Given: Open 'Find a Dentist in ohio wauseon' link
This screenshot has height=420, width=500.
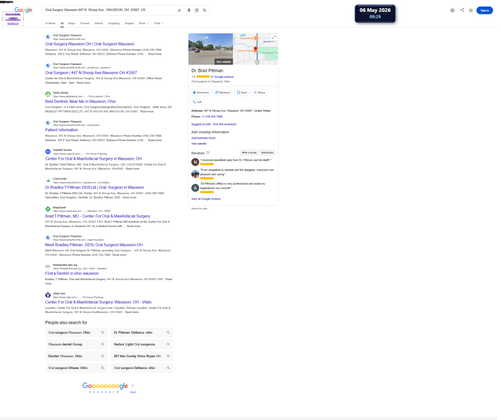Looking at the screenshot, I should click(x=72, y=273).
